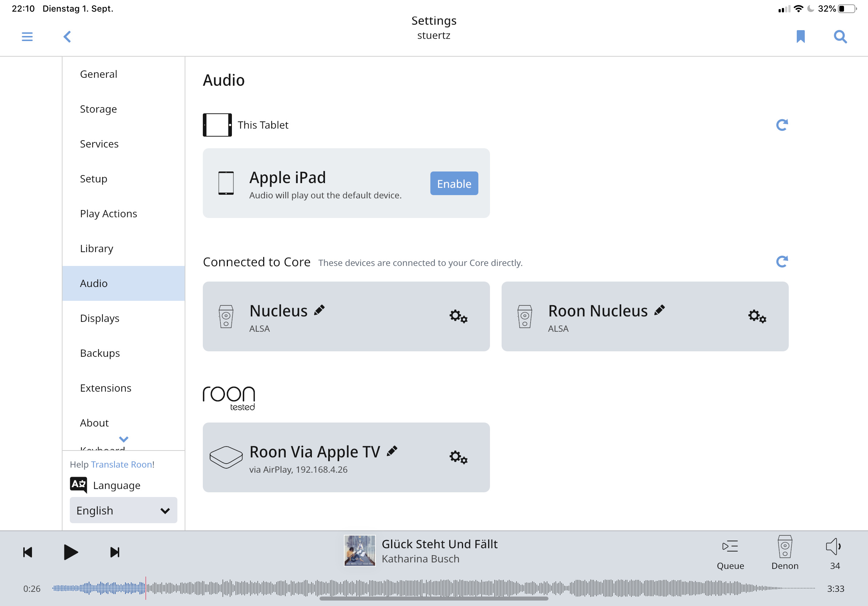Click the language translate icon
The image size is (868, 606).
click(x=79, y=485)
